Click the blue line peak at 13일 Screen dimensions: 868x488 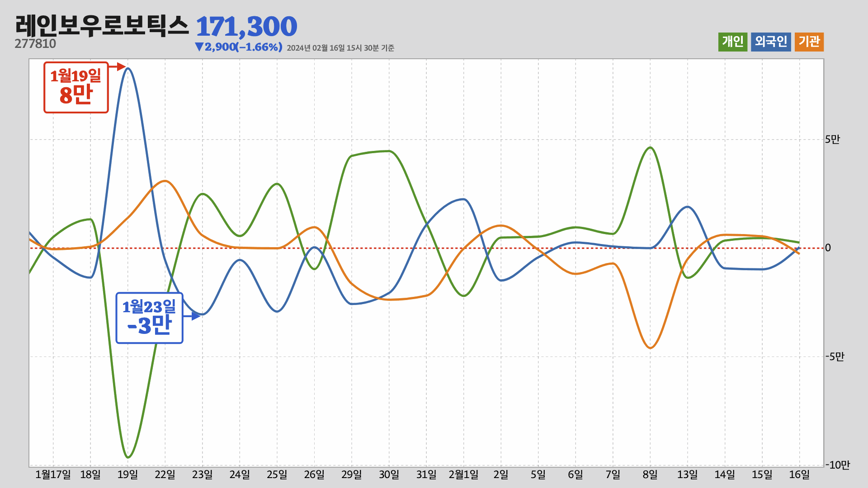[688, 207]
